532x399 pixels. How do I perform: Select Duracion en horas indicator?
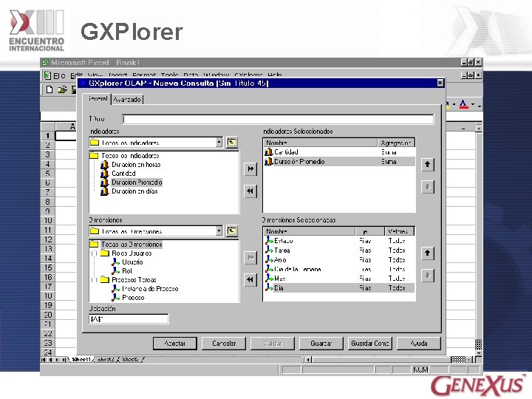coord(136,165)
